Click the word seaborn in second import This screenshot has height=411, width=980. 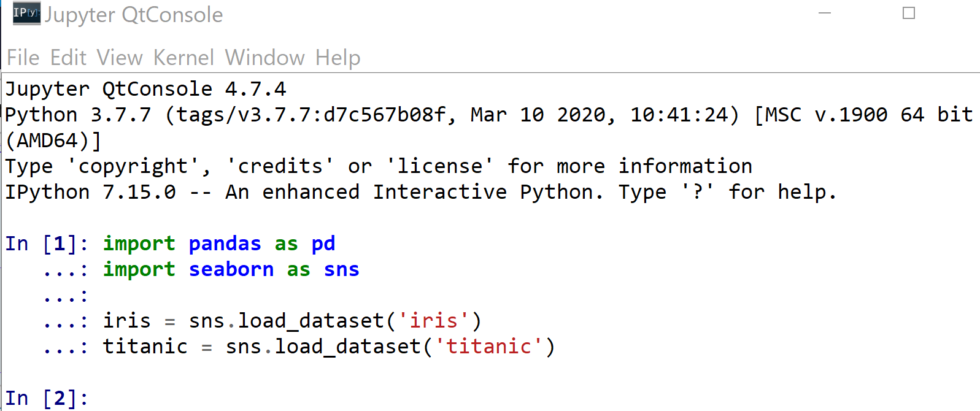pos(231,270)
